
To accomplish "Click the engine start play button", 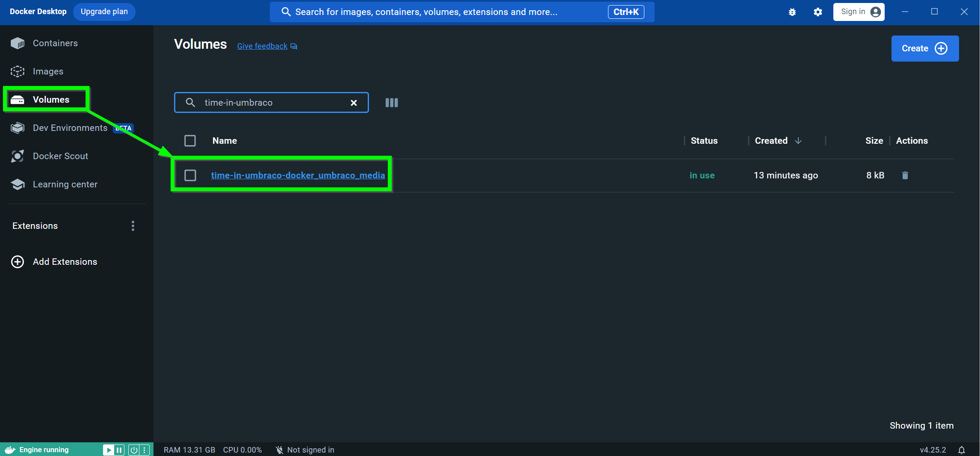I will tap(109, 450).
